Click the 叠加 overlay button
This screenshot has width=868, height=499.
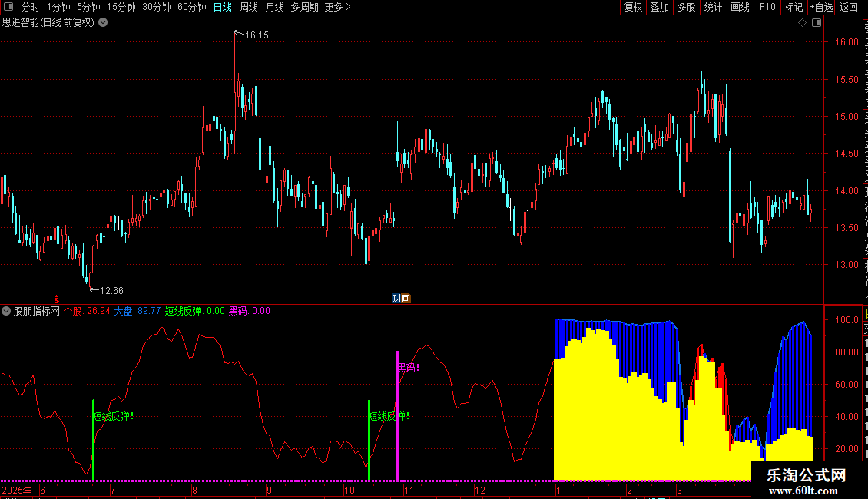tap(660, 7)
